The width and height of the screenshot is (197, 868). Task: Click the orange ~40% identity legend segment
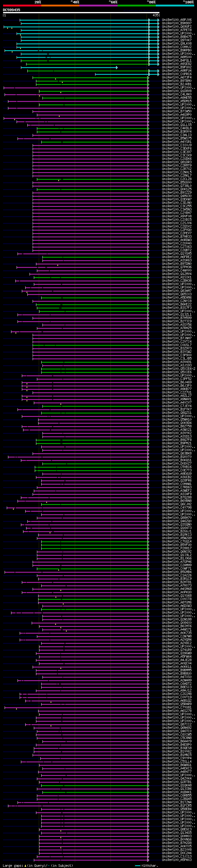coord(60,6)
